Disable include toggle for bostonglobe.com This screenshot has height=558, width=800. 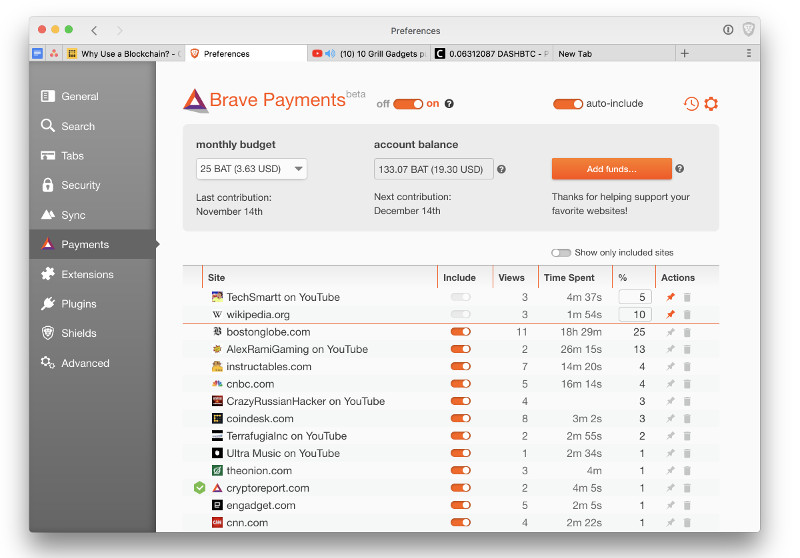[460, 332]
